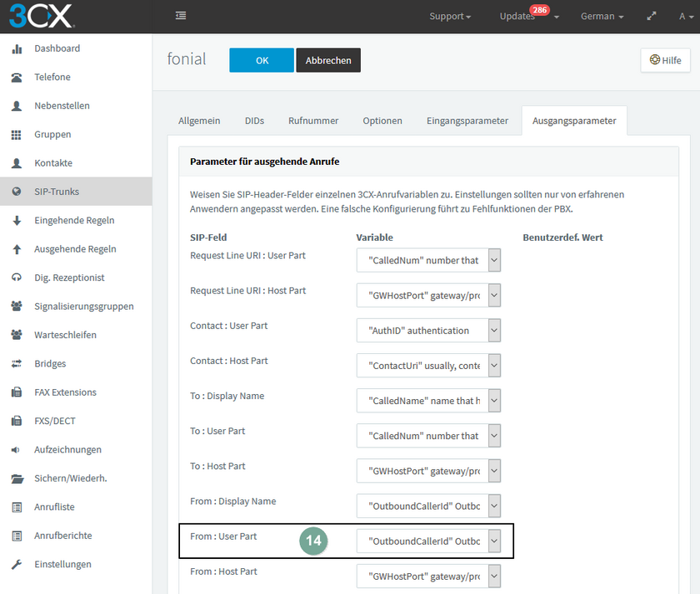Click the Benutzerdef. Wert column header

(x=562, y=237)
